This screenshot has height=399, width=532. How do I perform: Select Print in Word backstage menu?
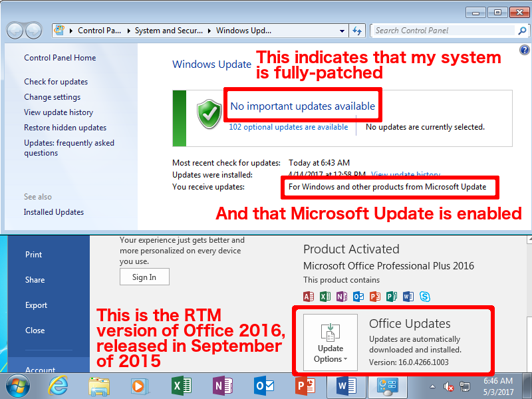click(34, 255)
